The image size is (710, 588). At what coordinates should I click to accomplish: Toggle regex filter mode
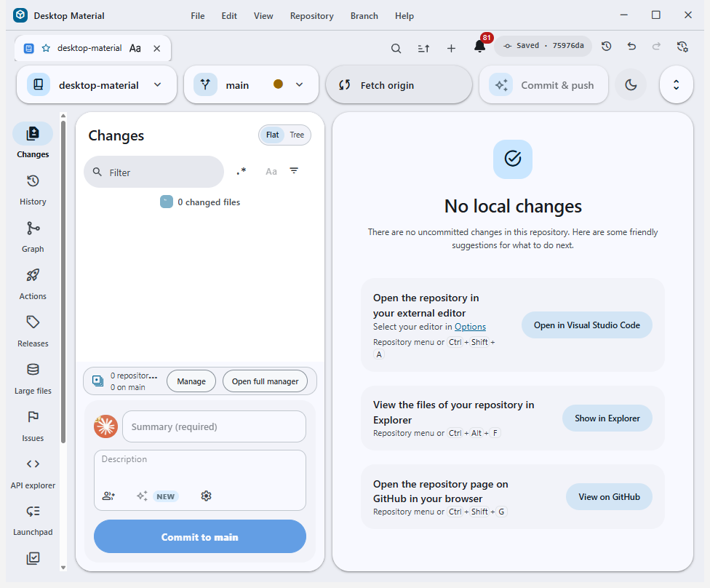point(242,171)
